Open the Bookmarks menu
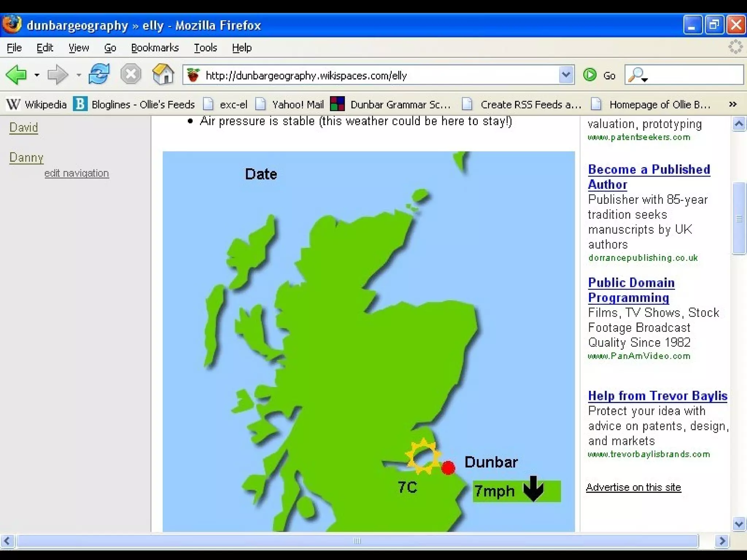Image resolution: width=747 pixels, height=560 pixels. (x=155, y=48)
